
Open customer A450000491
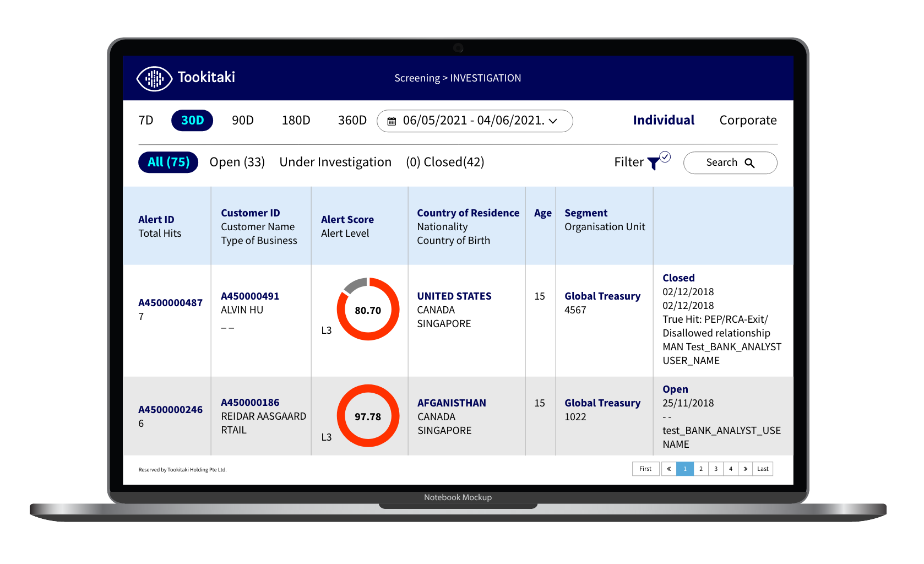coord(250,296)
